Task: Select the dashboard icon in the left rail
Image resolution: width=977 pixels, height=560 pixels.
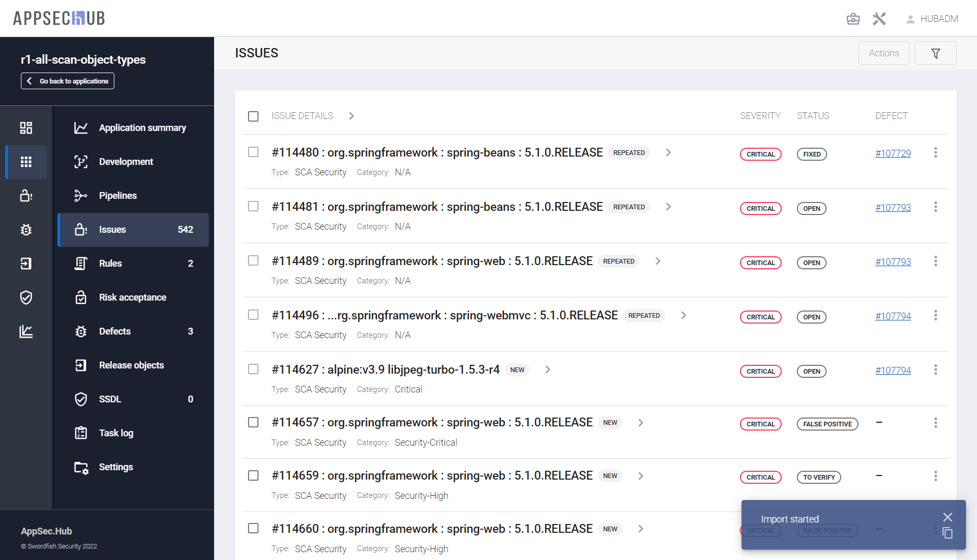Action: pos(26,128)
